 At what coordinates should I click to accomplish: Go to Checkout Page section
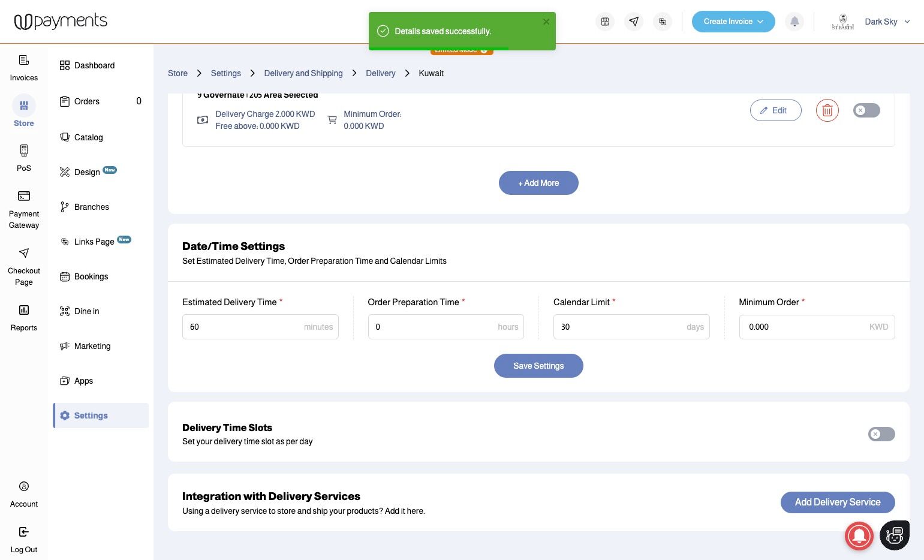point(24,267)
